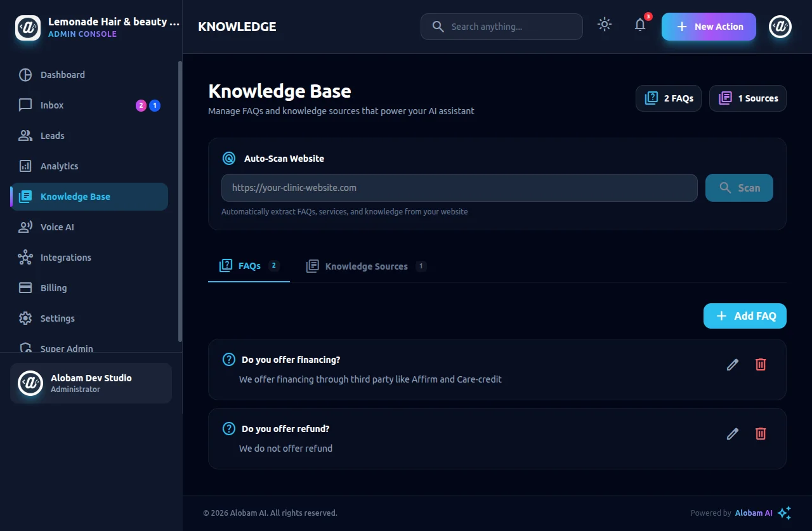Focus the 'Search anything...' field

[x=502, y=27]
